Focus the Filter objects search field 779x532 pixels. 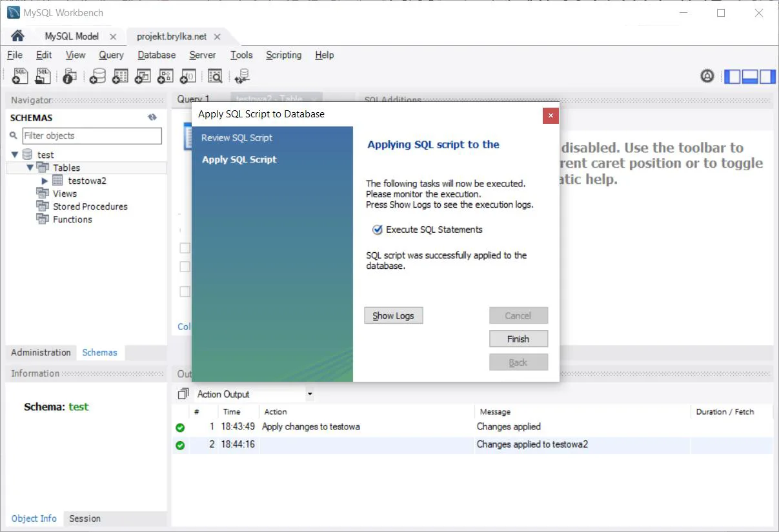(x=92, y=135)
